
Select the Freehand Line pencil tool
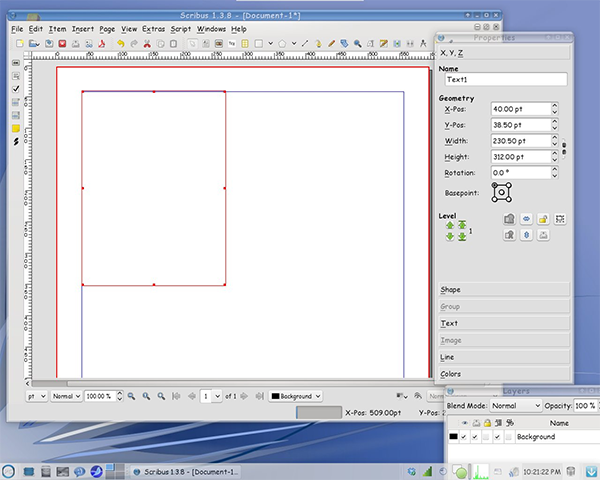click(331, 44)
